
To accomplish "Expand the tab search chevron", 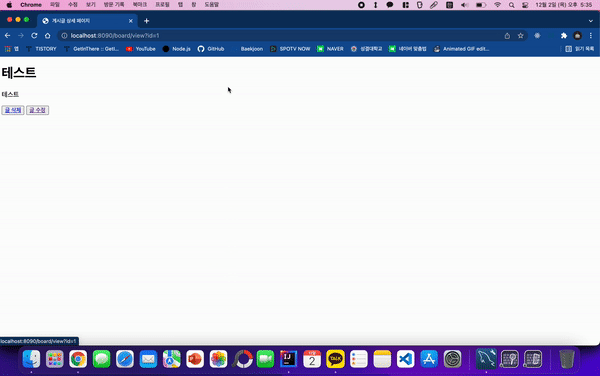I will pyautogui.click(x=590, y=21).
